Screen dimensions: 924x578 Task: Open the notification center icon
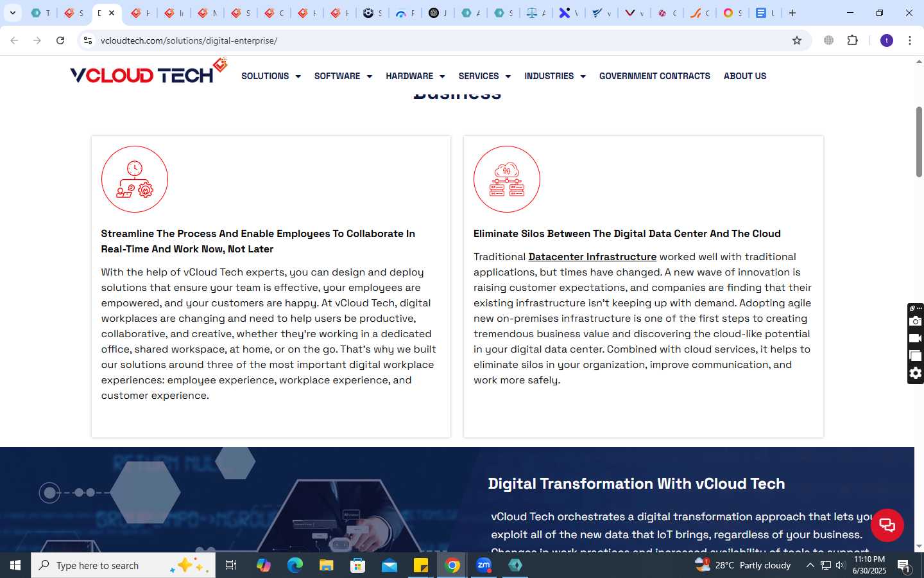click(x=904, y=566)
